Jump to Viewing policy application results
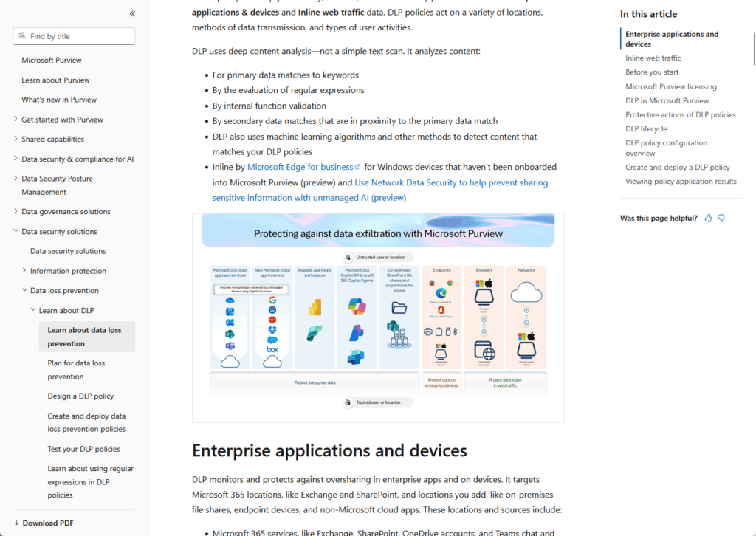Image resolution: width=756 pixels, height=536 pixels. coord(681,181)
